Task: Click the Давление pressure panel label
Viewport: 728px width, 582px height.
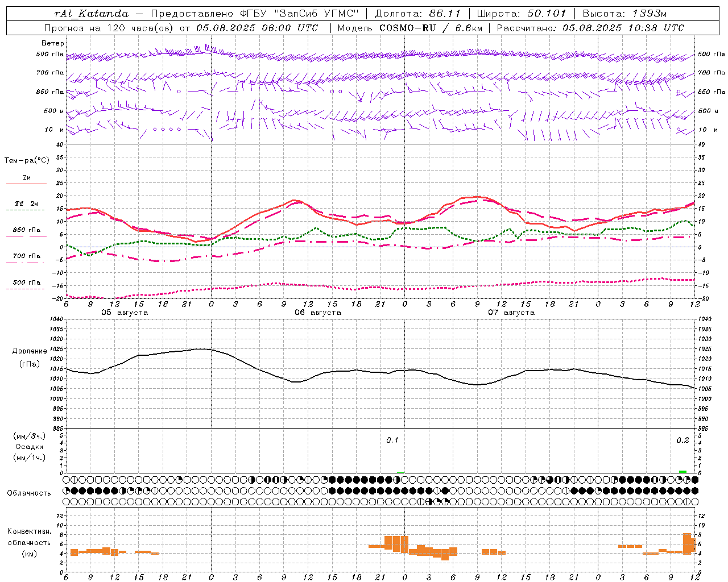Action: [30, 351]
